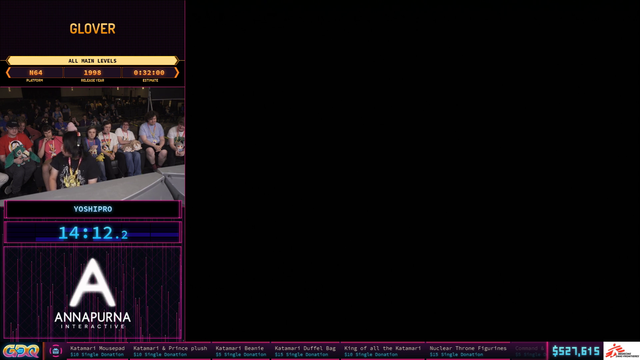
Task: Click the N64 platform value
Action: pos(36,73)
